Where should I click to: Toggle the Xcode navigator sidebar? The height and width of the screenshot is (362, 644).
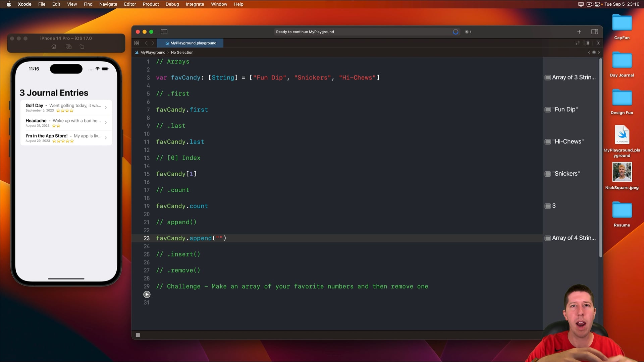[164, 32]
